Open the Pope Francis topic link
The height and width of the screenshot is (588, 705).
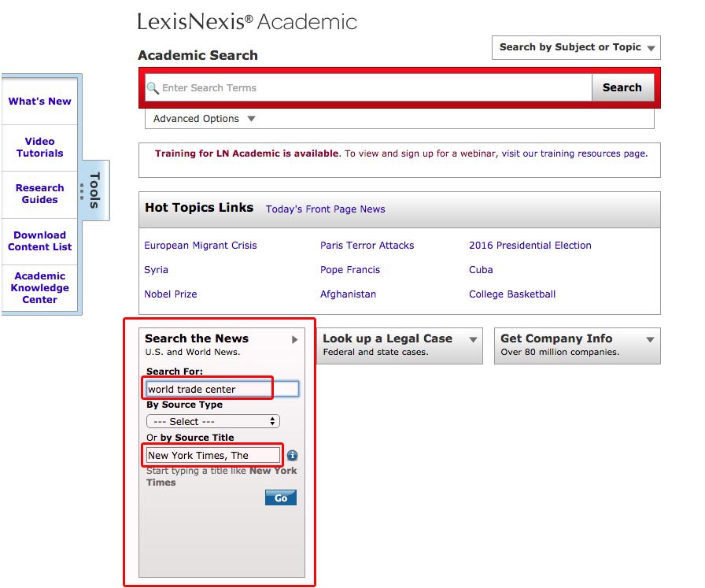pos(350,270)
